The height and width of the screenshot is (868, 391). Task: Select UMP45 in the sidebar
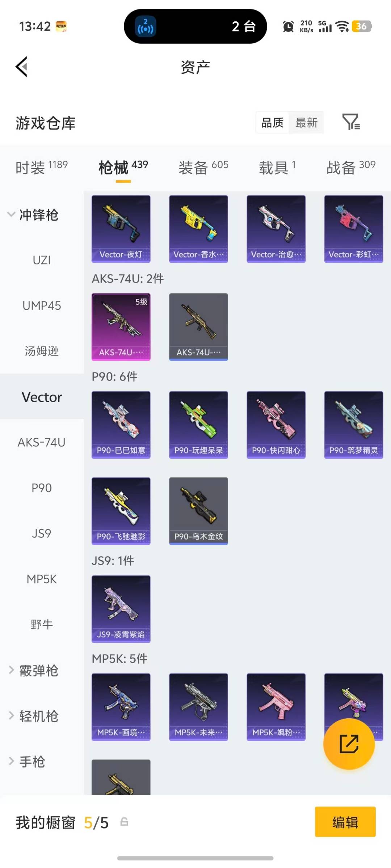coord(42,306)
